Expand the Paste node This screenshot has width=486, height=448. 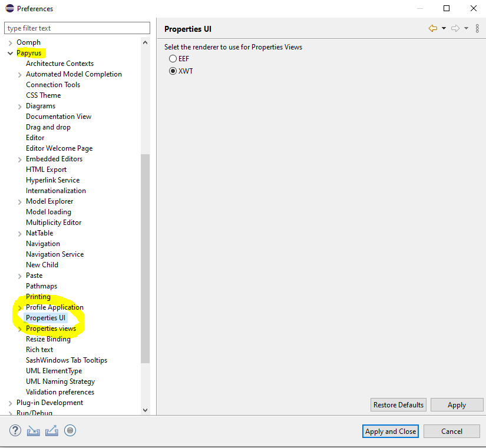[x=19, y=276]
